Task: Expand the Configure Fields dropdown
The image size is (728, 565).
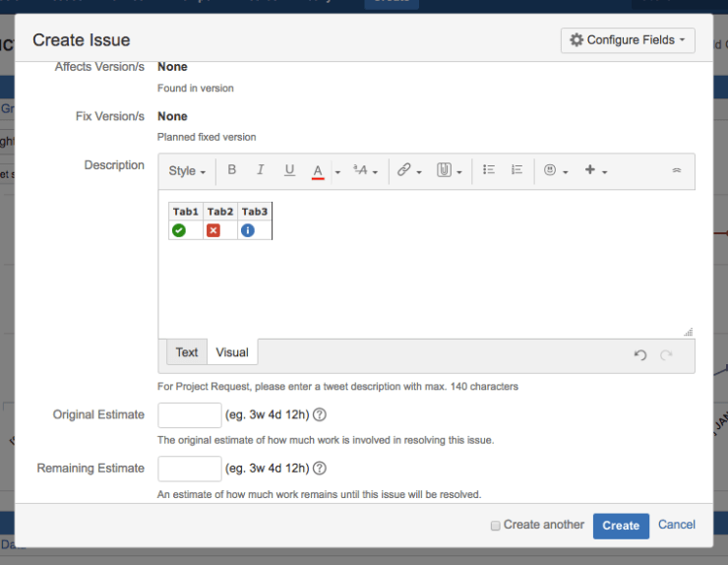Action: click(x=628, y=40)
